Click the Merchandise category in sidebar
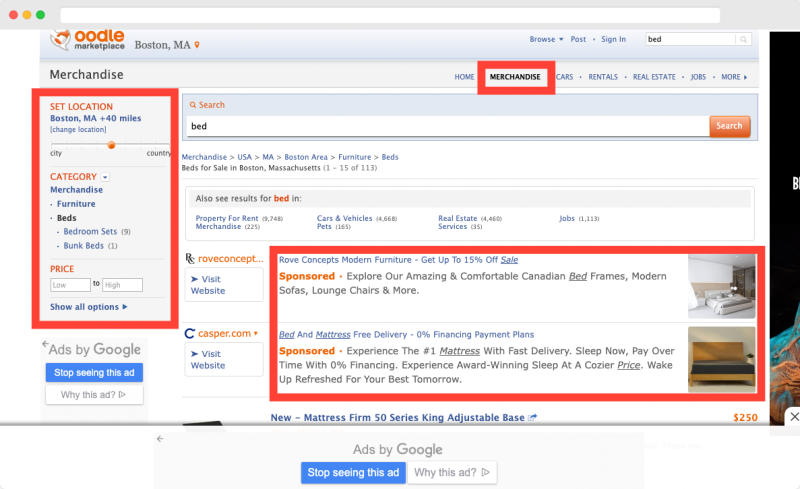The image size is (800, 489). [77, 190]
